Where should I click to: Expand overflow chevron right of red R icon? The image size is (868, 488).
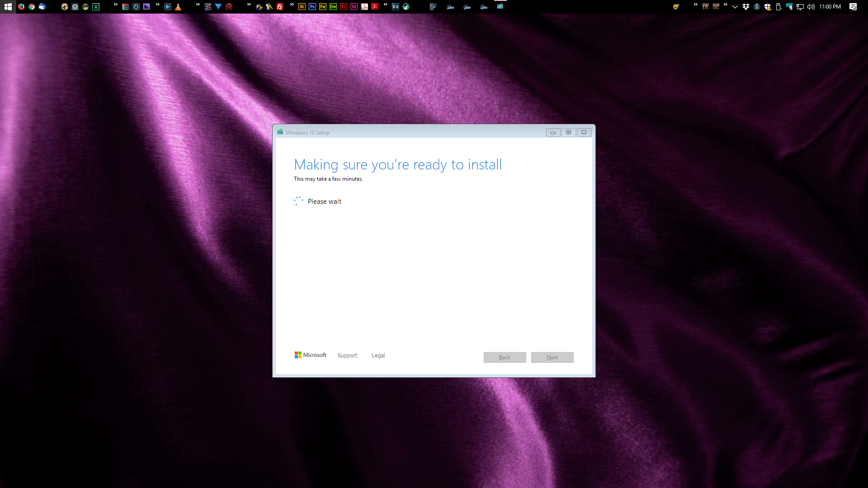point(249,5)
